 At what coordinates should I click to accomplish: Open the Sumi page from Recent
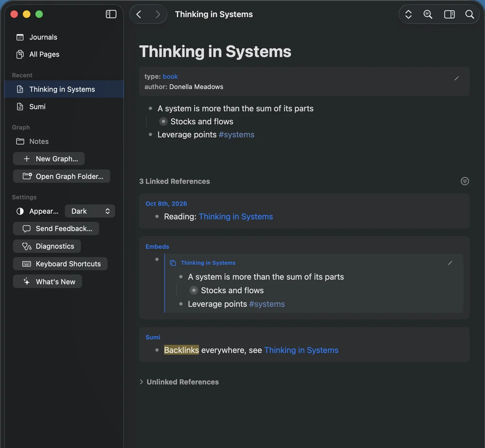click(x=64, y=107)
